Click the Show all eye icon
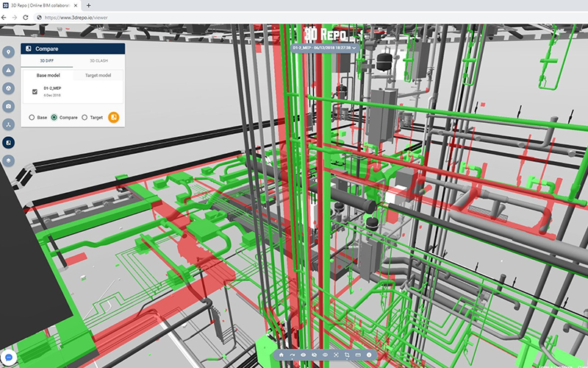 (303, 355)
